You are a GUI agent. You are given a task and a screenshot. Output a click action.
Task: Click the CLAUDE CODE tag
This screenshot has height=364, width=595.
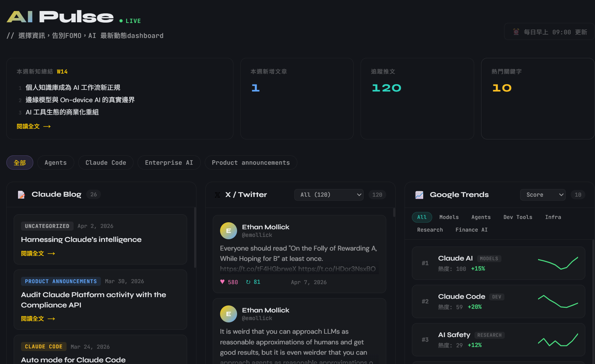[44, 347]
